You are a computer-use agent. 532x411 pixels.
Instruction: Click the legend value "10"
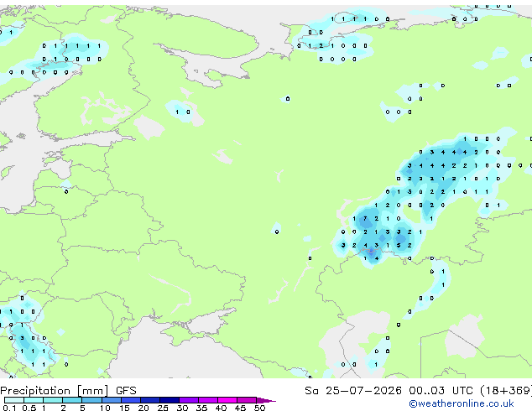pyautogui.click(x=105, y=408)
